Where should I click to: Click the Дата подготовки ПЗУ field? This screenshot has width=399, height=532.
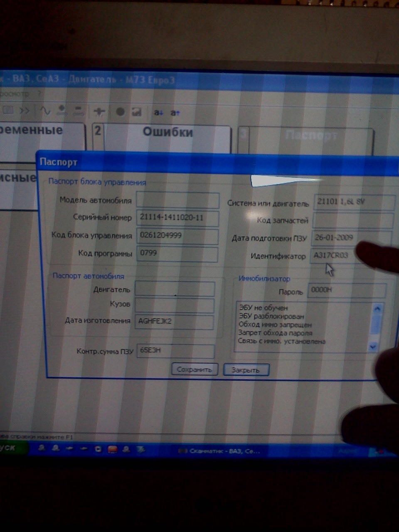(351, 238)
